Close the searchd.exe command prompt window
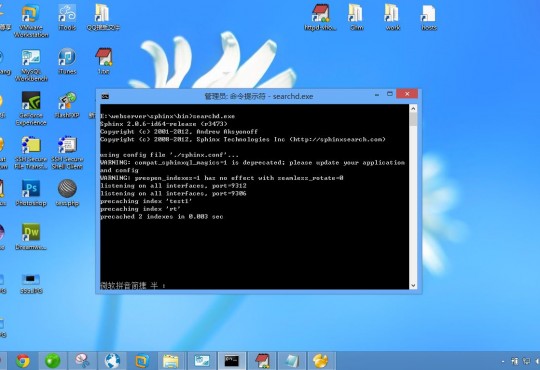Viewport: 540px width, 370px height. pos(407,94)
